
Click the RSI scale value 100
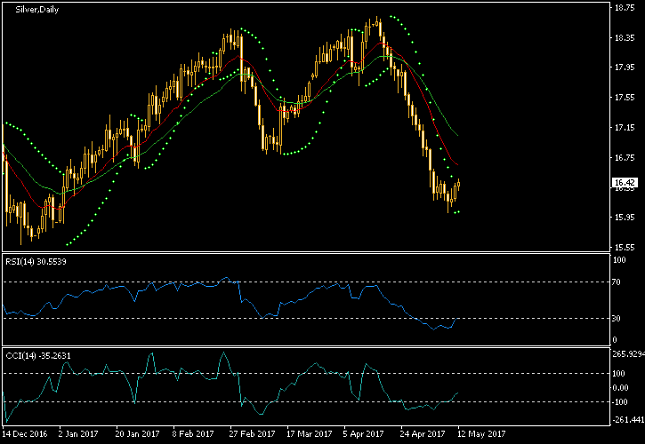click(619, 260)
